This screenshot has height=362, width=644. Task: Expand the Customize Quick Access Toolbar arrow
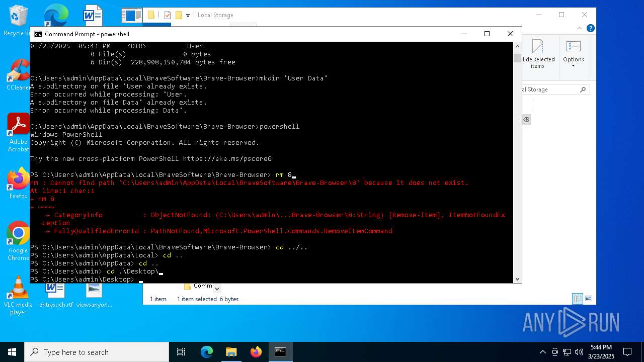188,15
